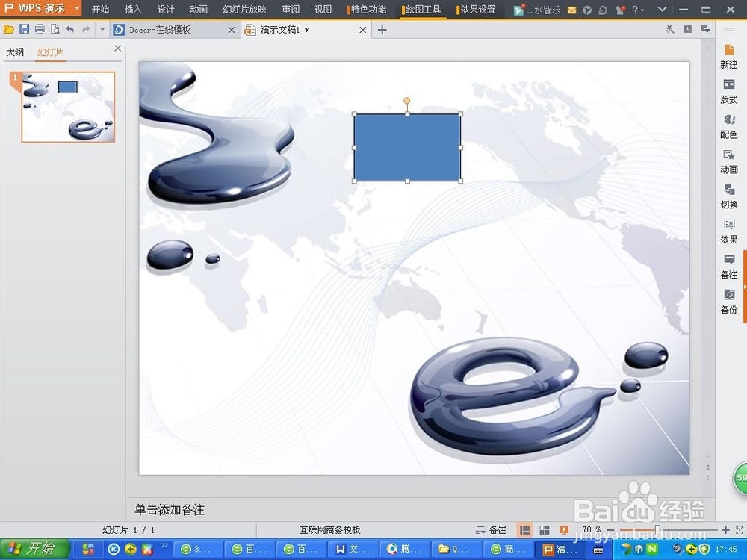Open the 文... WPS Writer taskbar item

tap(353, 549)
